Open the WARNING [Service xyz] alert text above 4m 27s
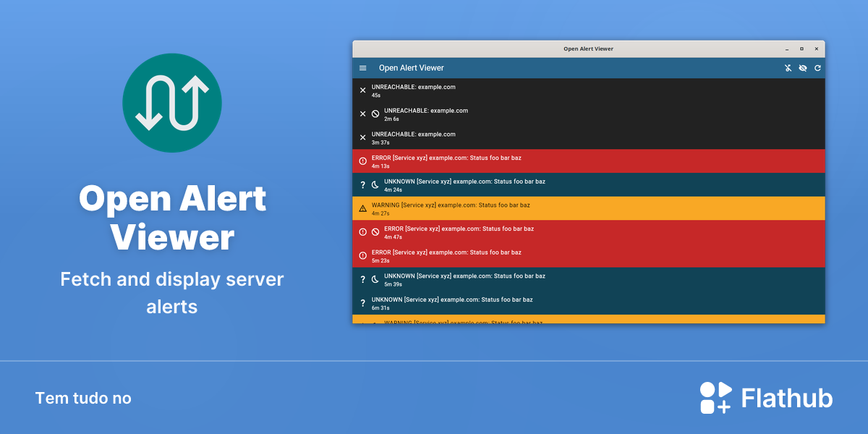Image resolution: width=868 pixels, height=434 pixels. point(451,205)
